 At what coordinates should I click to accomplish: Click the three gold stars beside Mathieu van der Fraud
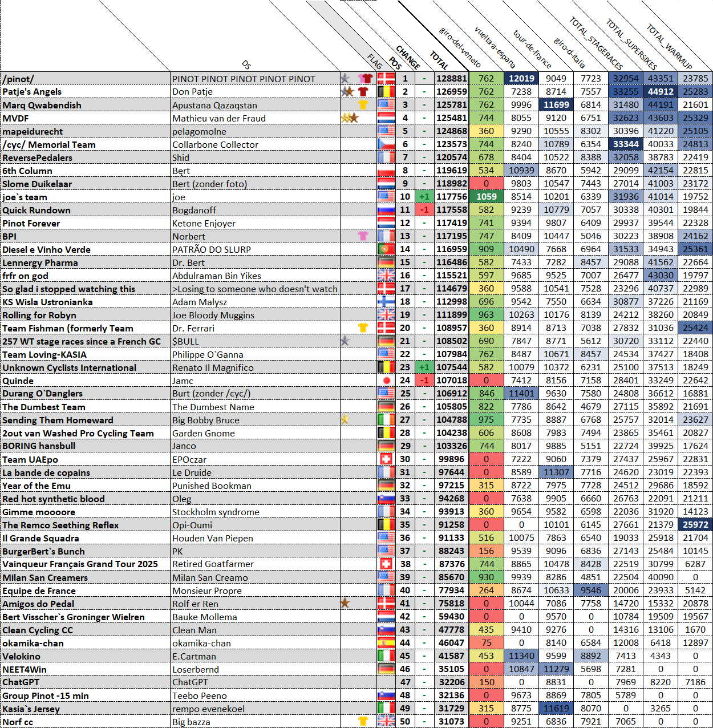(x=349, y=118)
